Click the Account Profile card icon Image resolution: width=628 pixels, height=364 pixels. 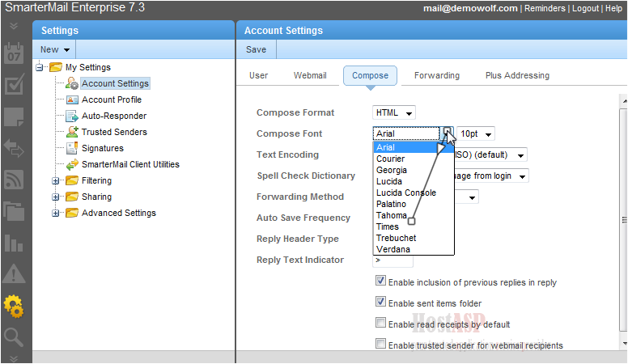pos(72,99)
